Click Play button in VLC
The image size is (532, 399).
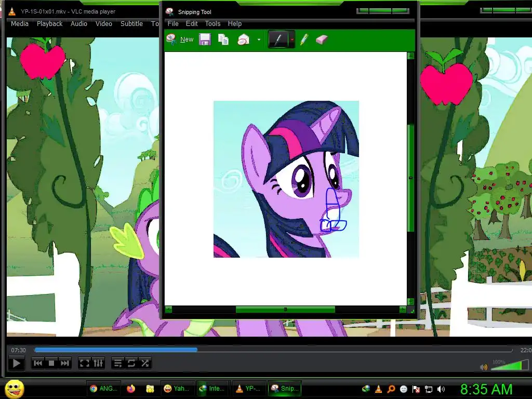[x=16, y=363]
